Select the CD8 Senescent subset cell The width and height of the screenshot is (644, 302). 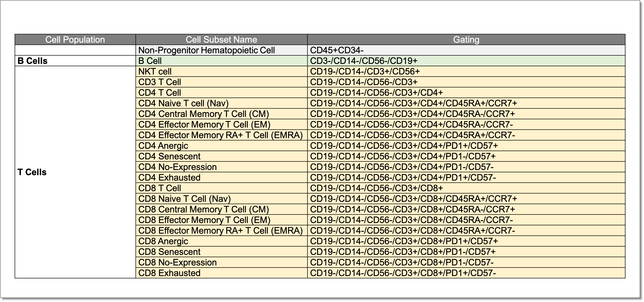169,252
